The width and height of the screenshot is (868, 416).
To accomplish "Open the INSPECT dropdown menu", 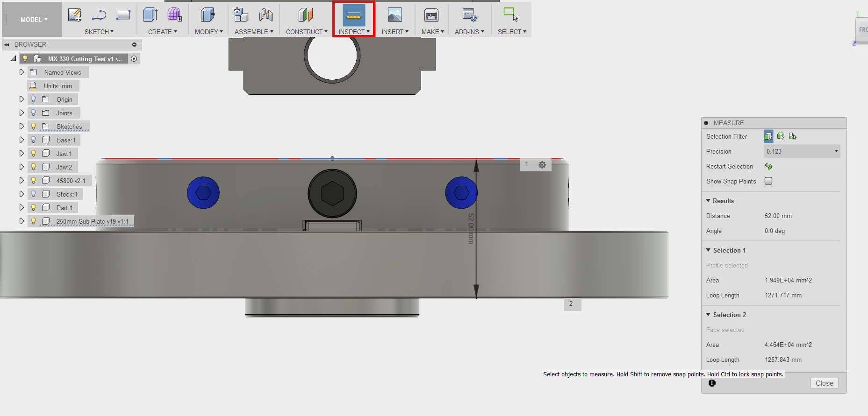I will click(x=354, y=32).
